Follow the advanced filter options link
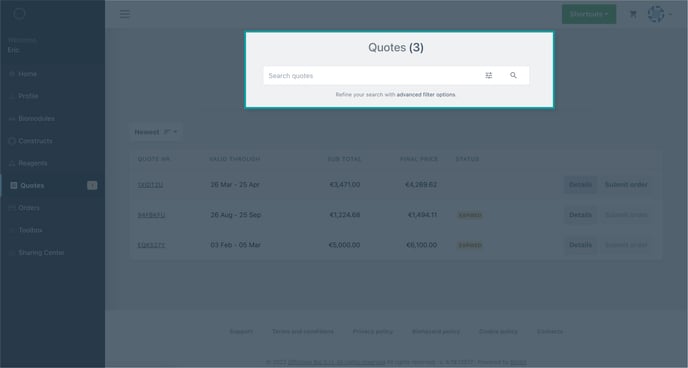This screenshot has width=688, height=368. coord(426,95)
